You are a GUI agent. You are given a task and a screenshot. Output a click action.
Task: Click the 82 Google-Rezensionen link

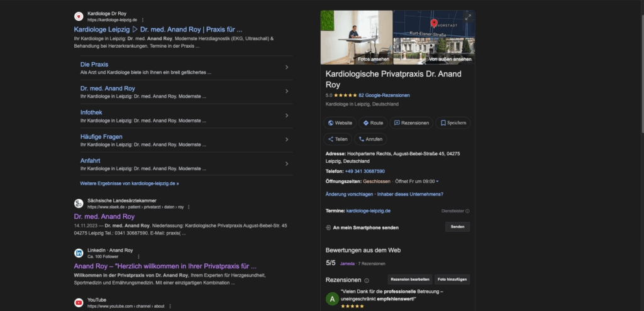384,95
